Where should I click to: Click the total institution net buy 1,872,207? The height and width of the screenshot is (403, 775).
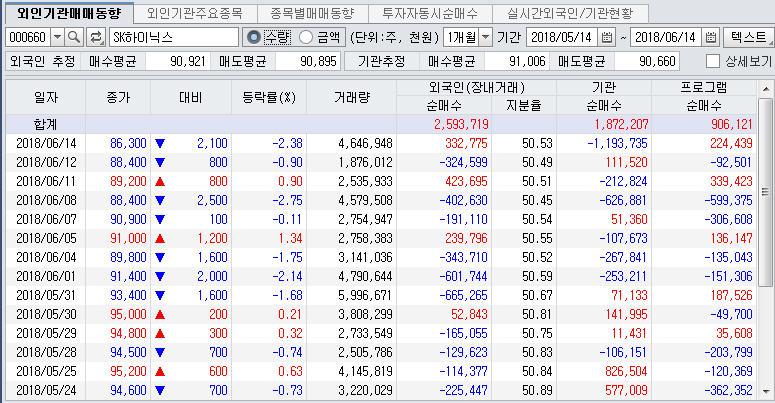621,124
